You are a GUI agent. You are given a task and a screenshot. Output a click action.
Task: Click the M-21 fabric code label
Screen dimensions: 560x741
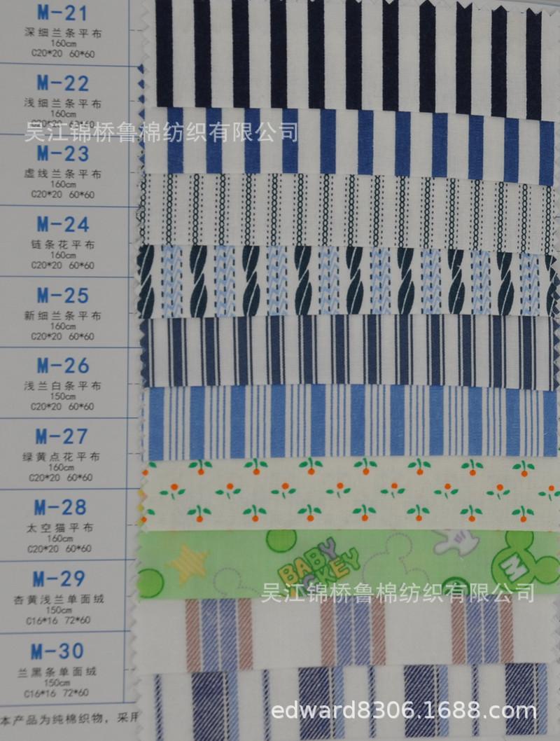[63, 13]
